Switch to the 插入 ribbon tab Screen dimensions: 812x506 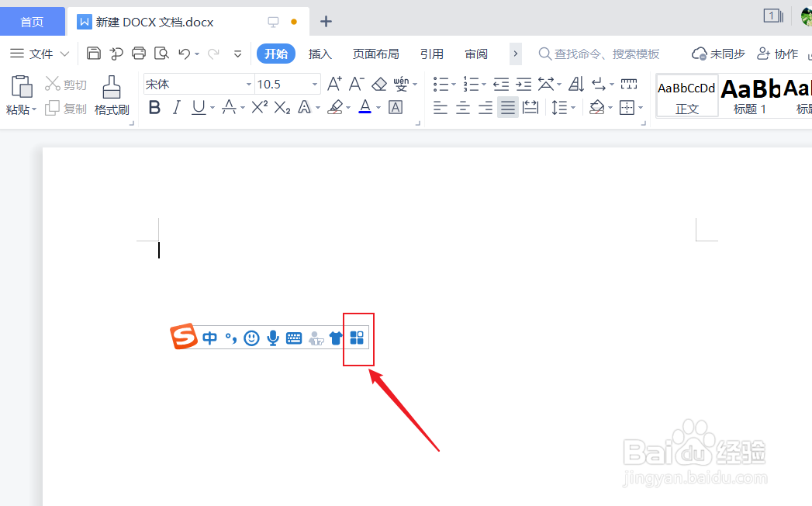320,53
